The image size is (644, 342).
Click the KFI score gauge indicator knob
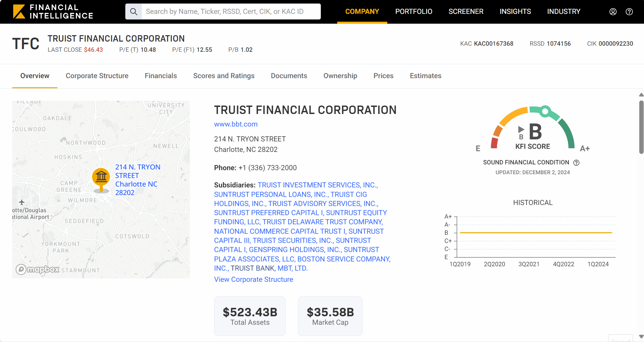click(x=545, y=111)
